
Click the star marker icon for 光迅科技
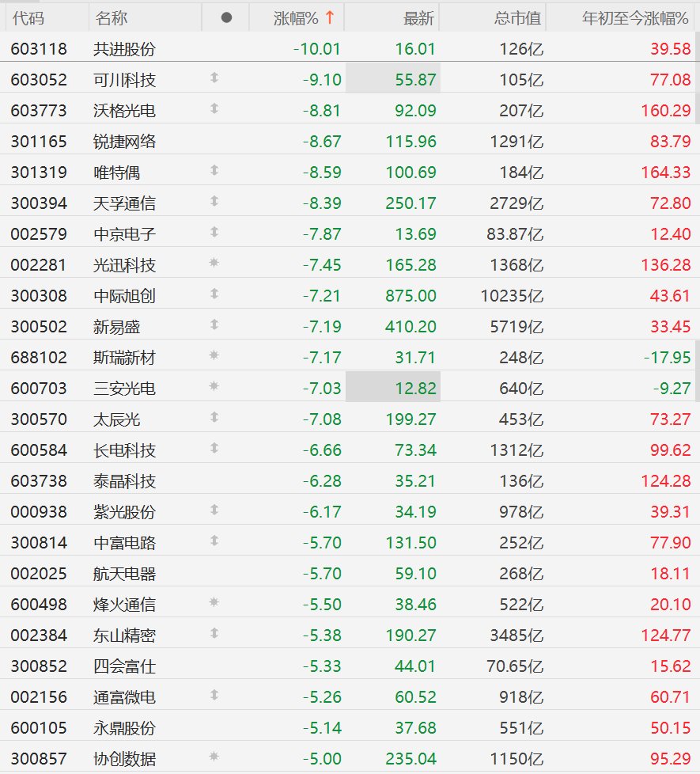point(214,263)
